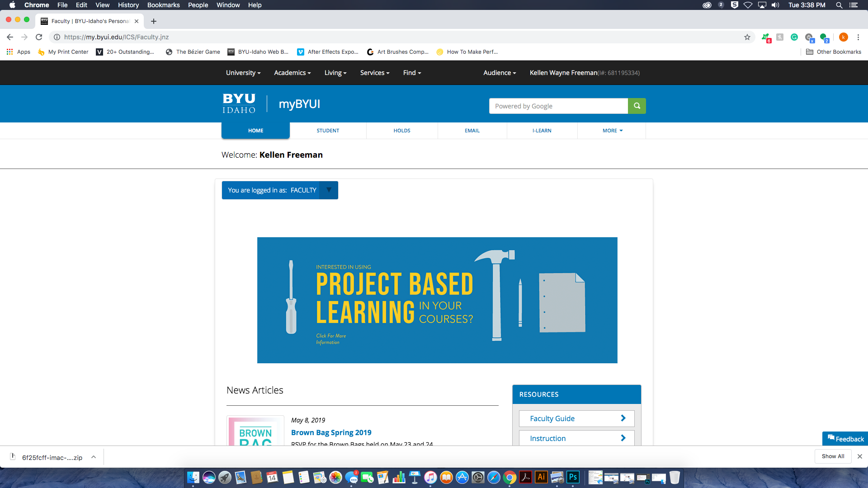The height and width of the screenshot is (488, 868).
Task: Click the BYU Idaho logo
Action: pyautogui.click(x=239, y=103)
